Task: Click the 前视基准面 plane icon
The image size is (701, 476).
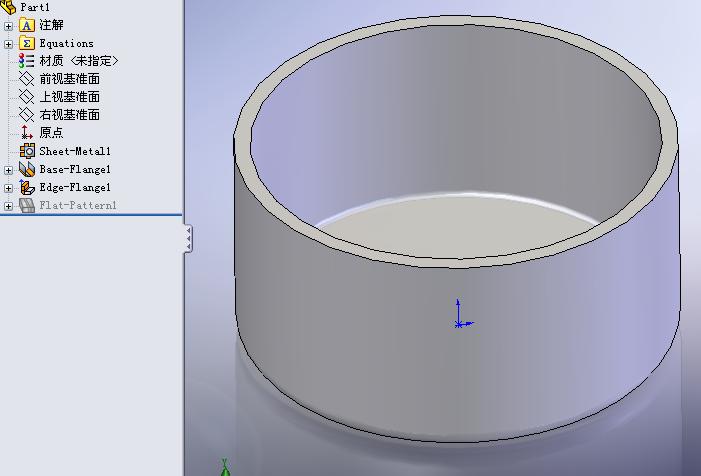Action: [27, 79]
